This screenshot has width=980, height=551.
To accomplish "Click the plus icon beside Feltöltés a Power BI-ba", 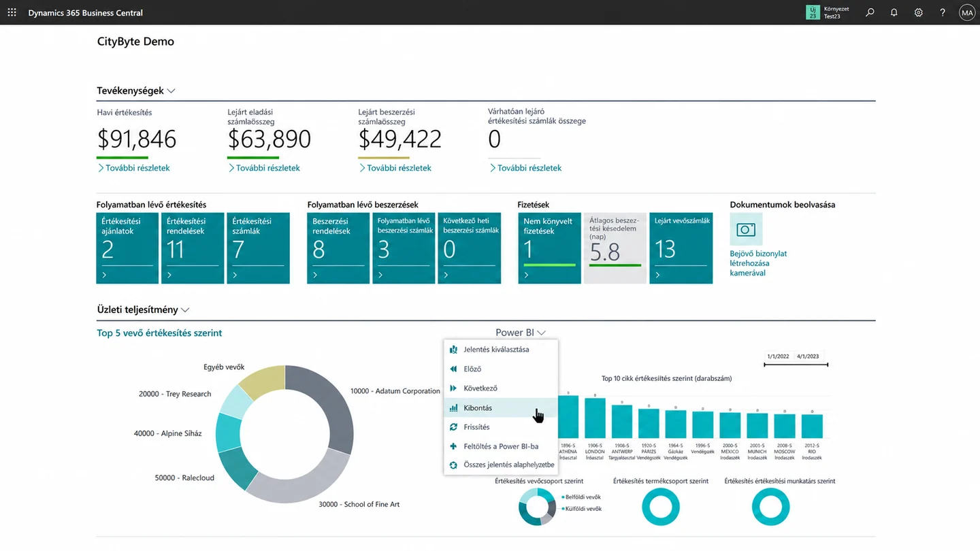I will pos(454,446).
